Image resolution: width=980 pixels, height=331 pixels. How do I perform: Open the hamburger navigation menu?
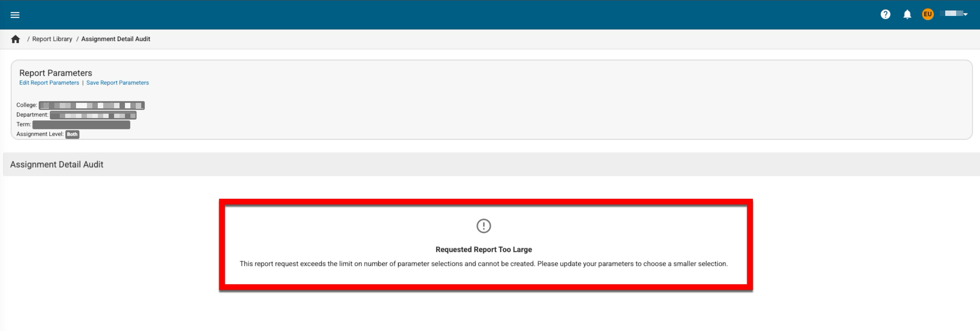(x=15, y=15)
